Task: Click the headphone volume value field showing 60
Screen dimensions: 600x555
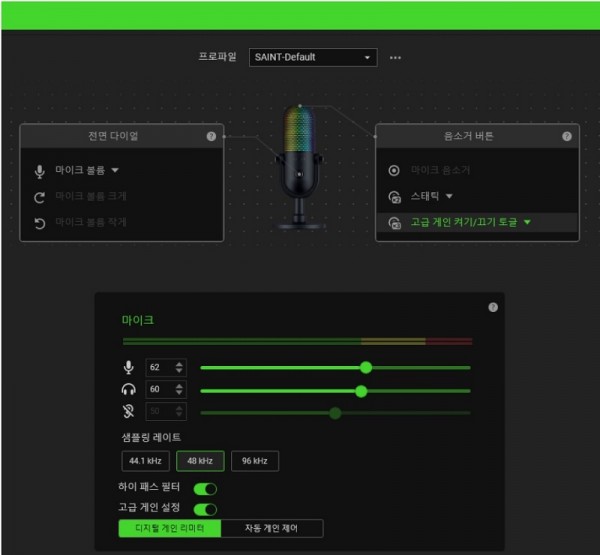Action: [x=159, y=390]
